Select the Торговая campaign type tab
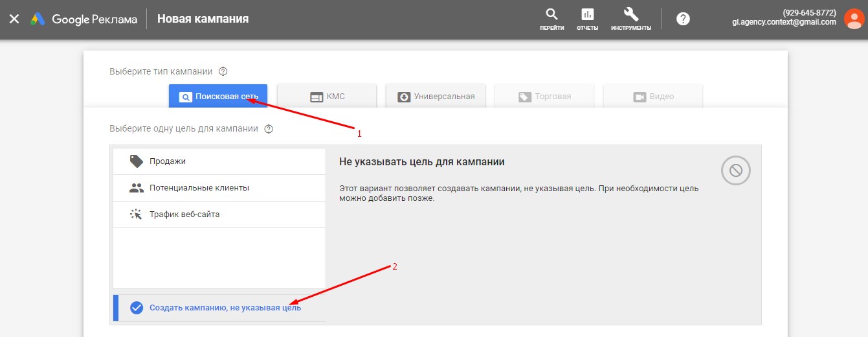This screenshot has height=337, width=868. (x=544, y=97)
